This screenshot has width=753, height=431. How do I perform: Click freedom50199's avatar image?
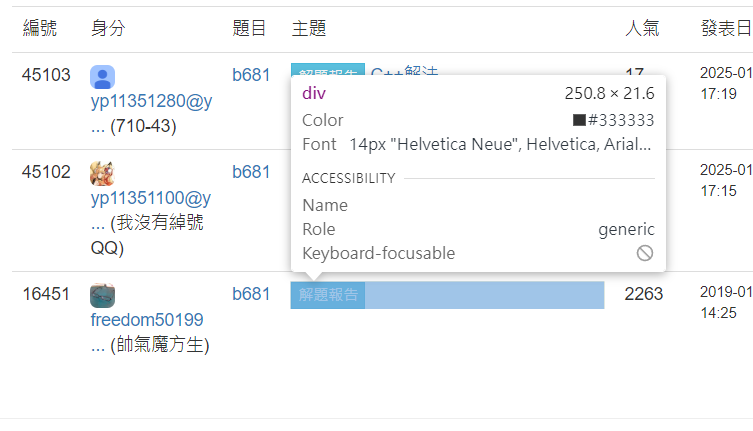(102, 296)
